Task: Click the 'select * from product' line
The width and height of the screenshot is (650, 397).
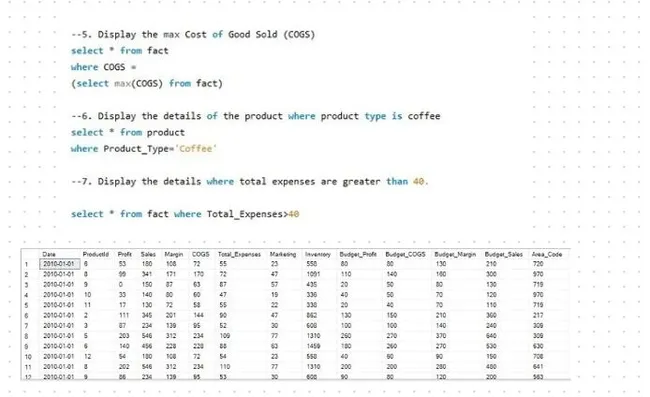Action: (x=128, y=133)
